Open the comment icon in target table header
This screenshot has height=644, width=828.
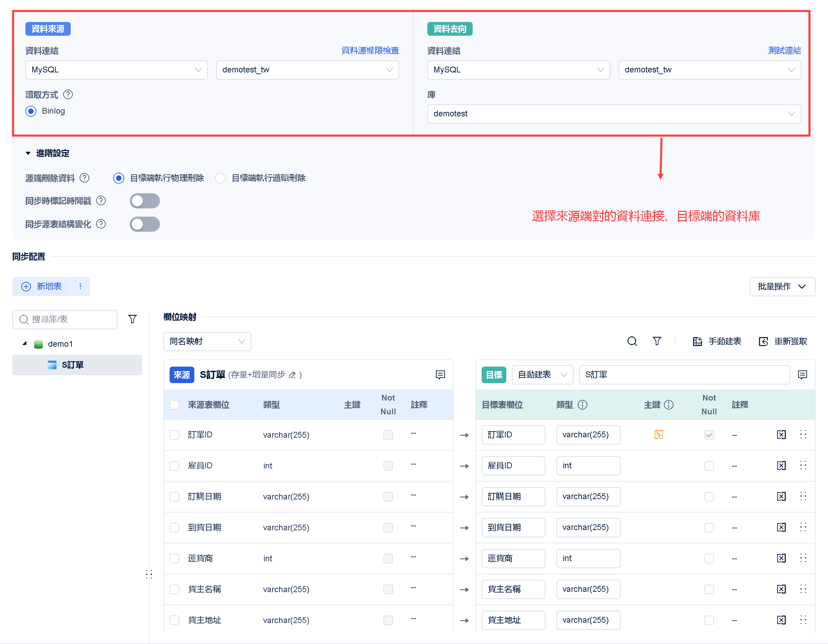[802, 375]
